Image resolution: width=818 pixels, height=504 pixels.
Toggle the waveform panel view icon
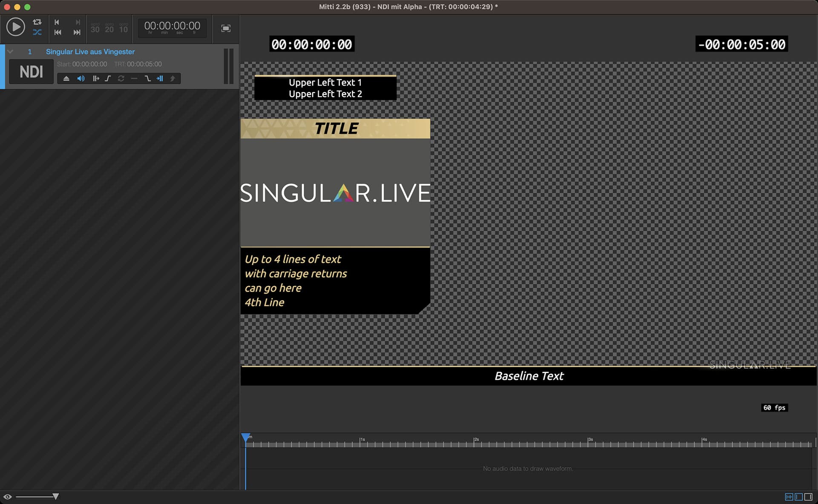[x=789, y=497]
